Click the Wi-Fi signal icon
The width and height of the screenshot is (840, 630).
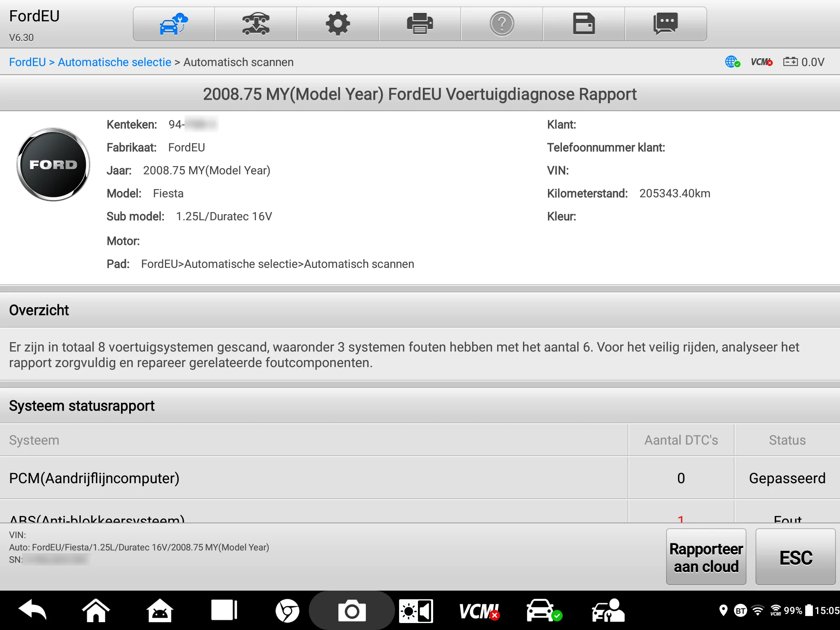(x=758, y=611)
